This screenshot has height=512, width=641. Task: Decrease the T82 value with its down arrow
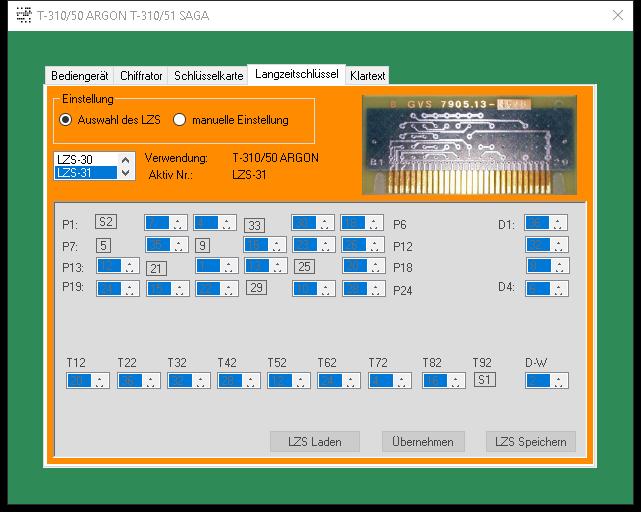point(455,384)
